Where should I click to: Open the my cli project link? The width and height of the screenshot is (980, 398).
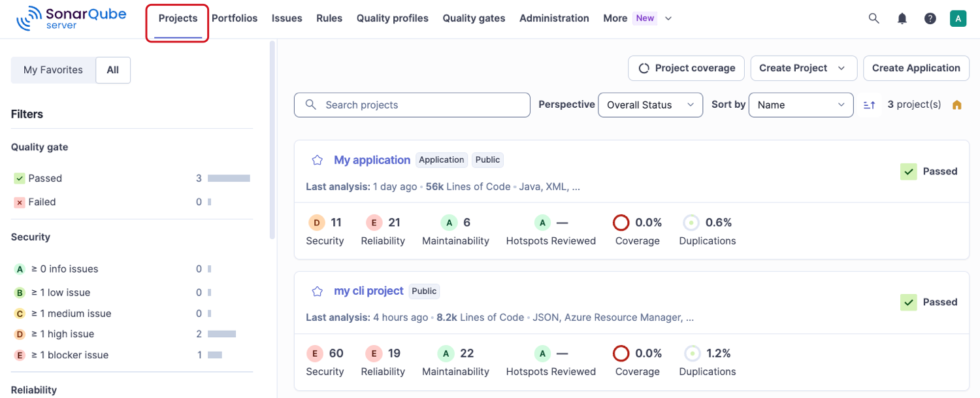(x=368, y=291)
